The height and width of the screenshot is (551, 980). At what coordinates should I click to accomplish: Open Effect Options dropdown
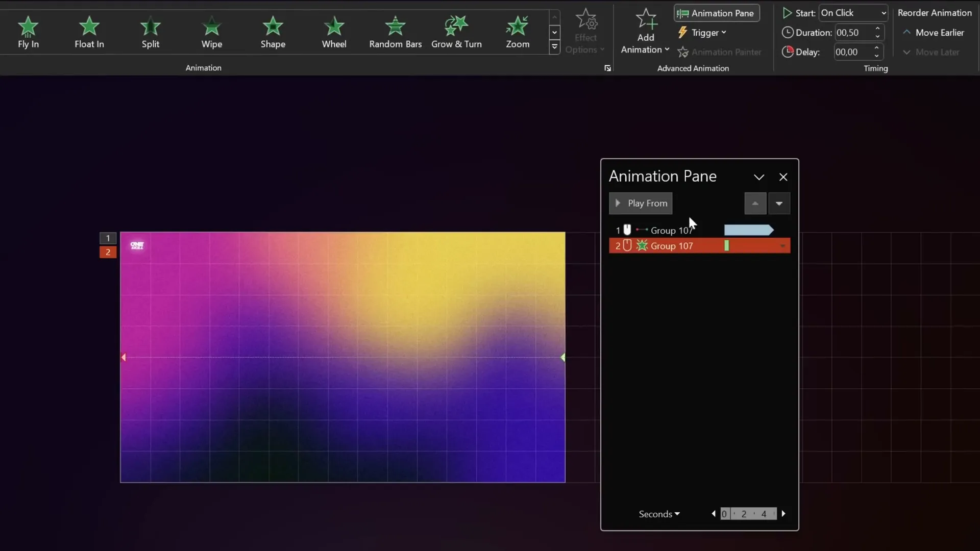click(585, 32)
